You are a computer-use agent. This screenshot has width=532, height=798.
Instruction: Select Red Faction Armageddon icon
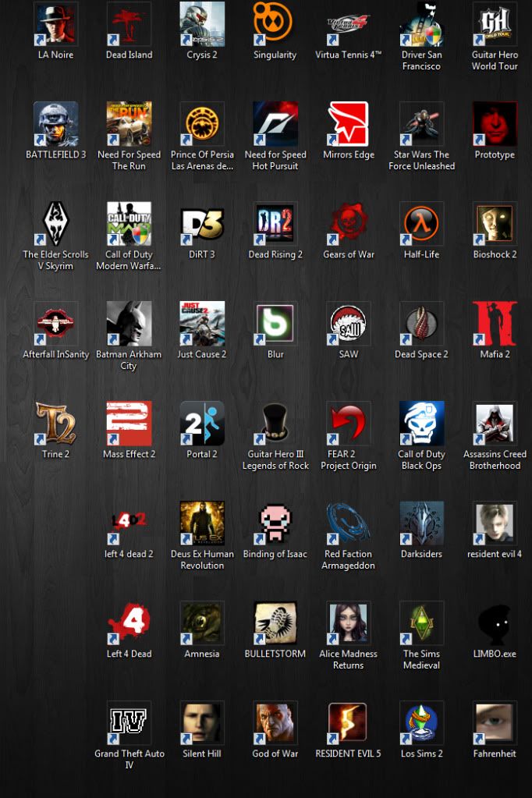pos(348,523)
